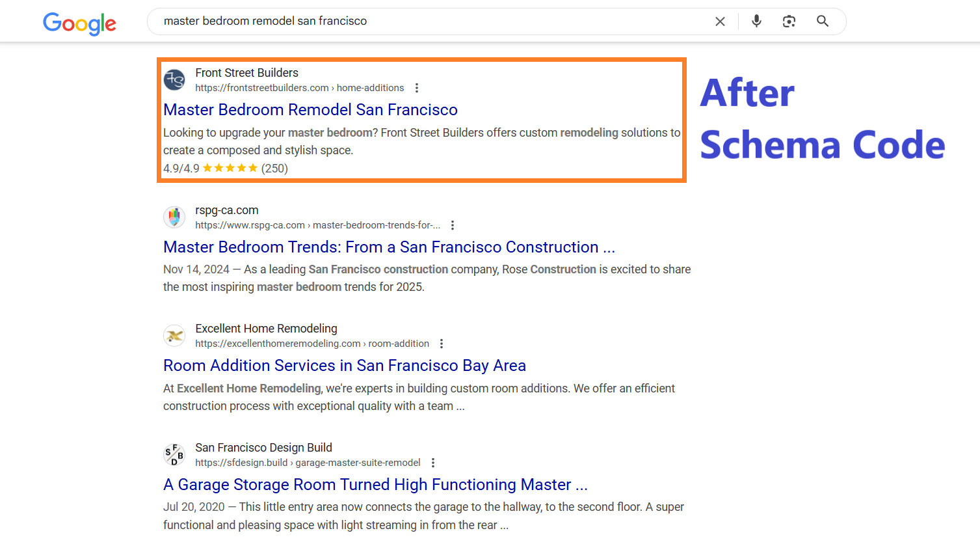Open Google Lens image search

(789, 21)
